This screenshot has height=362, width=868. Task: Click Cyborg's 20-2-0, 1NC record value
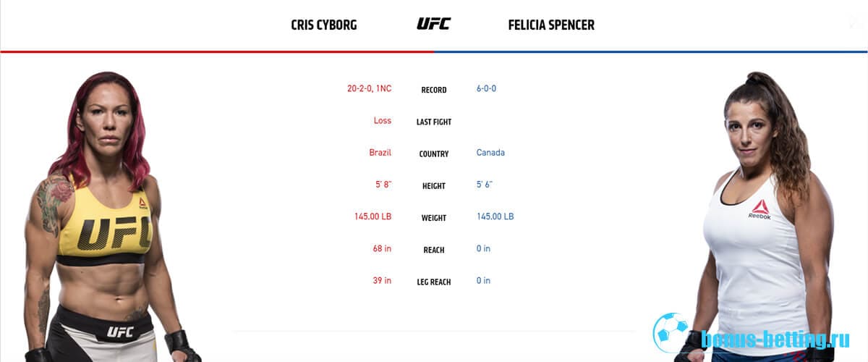pyautogui.click(x=369, y=88)
